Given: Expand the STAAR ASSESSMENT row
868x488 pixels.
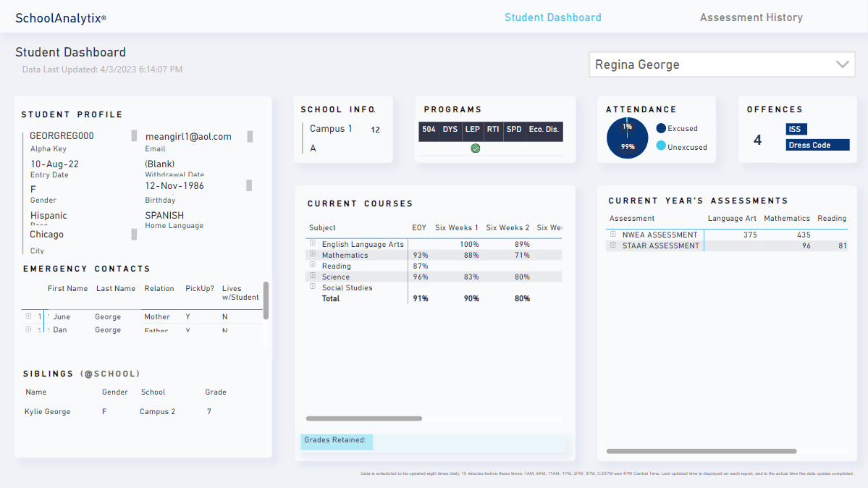Looking at the screenshot, I should pyautogui.click(x=612, y=245).
